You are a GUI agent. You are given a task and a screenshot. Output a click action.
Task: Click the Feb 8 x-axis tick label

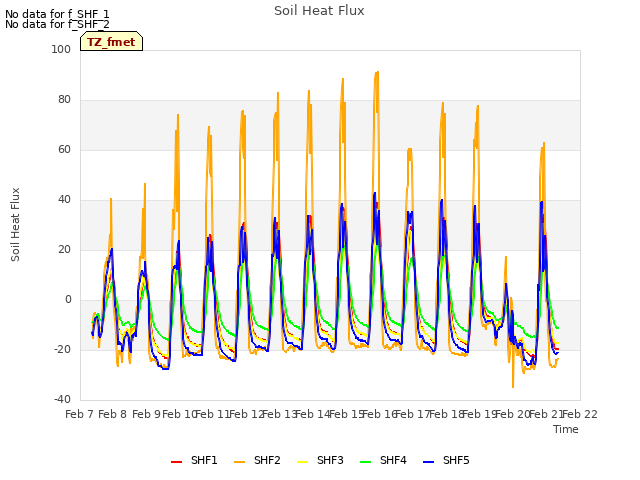click(112, 414)
